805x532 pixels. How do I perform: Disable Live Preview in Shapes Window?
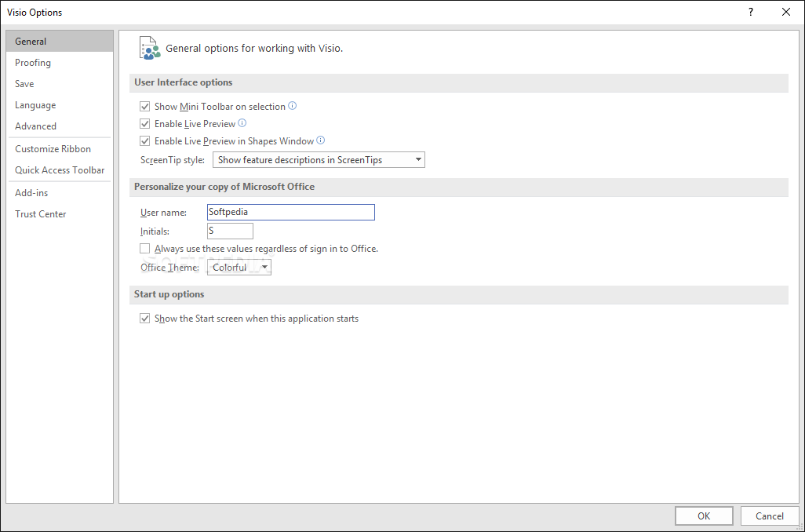(x=145, y=140)
